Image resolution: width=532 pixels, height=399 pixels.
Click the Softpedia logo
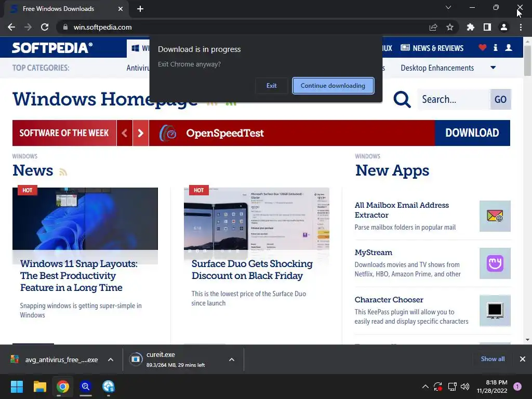pos(52,48)
